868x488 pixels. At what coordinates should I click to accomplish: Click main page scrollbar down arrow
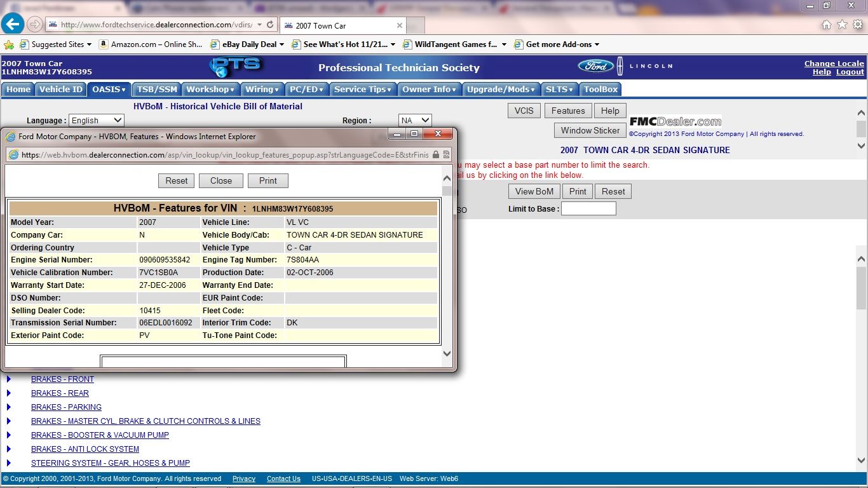coord(862,461)
